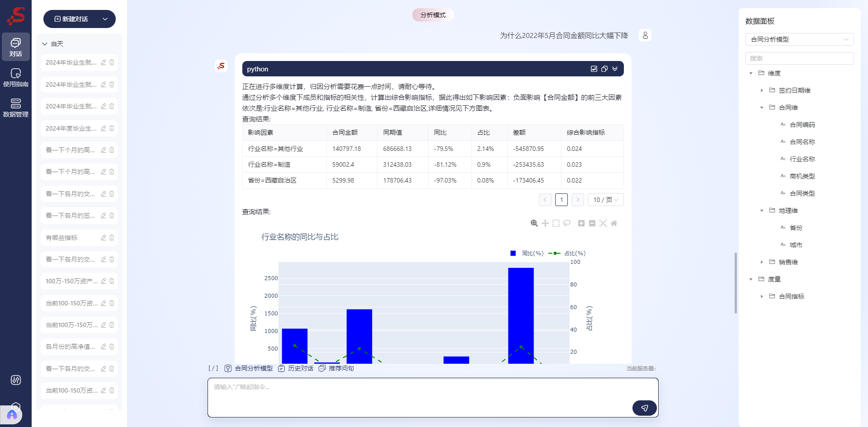The image size is (868, 427).
Task: Click the chart zoom in button
Action: click(581, 223)
